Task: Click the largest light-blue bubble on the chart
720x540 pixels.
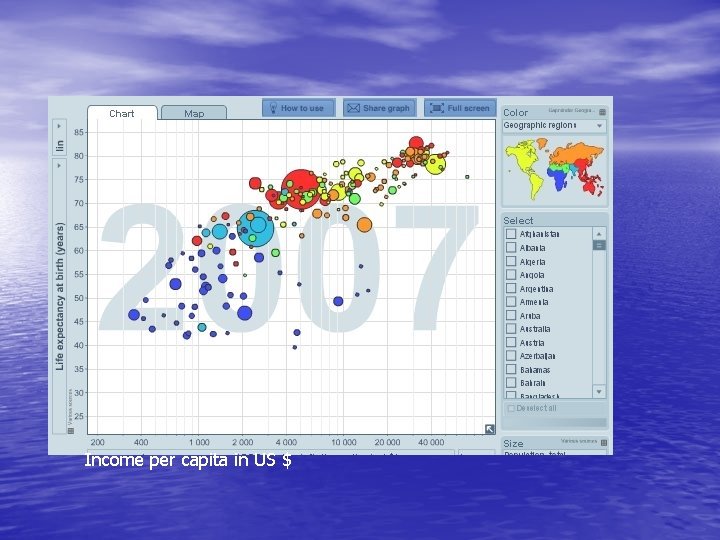Action: pyautogui.click(x=256, y=228)
